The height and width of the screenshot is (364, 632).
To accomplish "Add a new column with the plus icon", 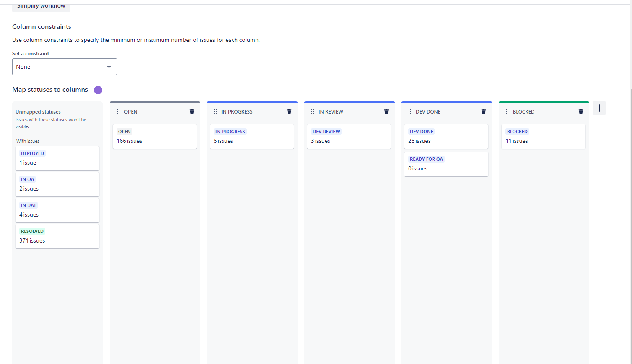I will pos(599,108).
